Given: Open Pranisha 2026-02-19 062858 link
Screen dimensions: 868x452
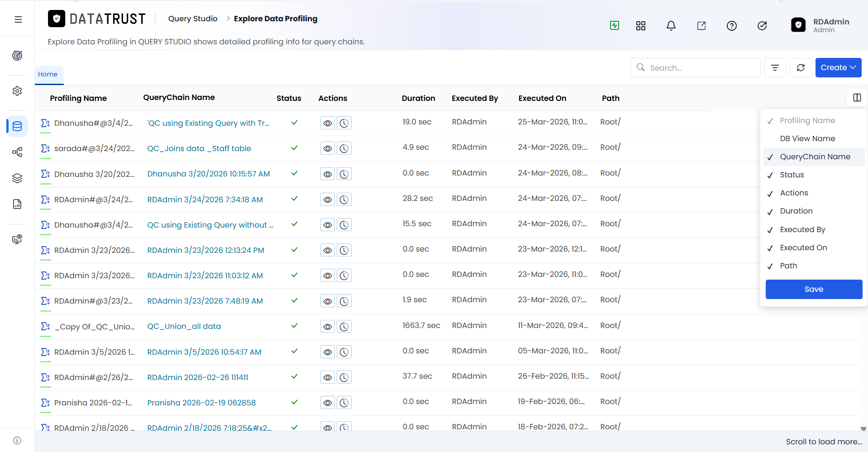Looking at the screenshot, I should pos(201,403).
